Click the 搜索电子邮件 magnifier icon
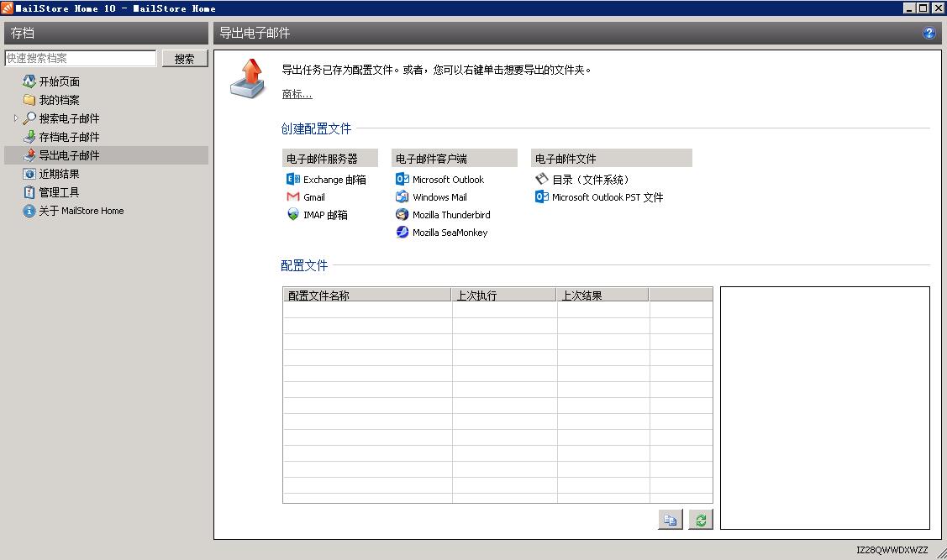947x560 pixels. click(29, 118)
